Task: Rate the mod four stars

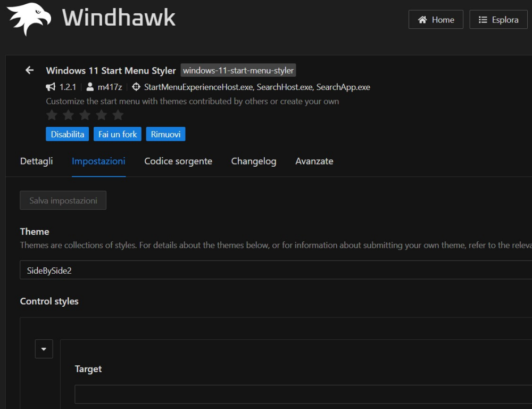Action: [x=102, y=115]
